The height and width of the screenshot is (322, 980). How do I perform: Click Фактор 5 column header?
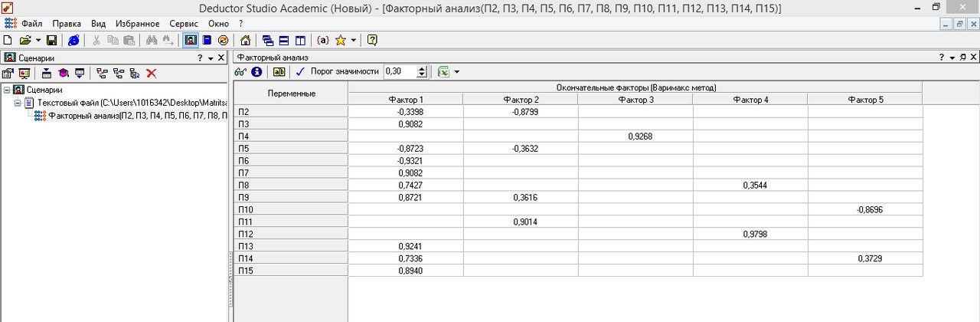pos(865,100)
